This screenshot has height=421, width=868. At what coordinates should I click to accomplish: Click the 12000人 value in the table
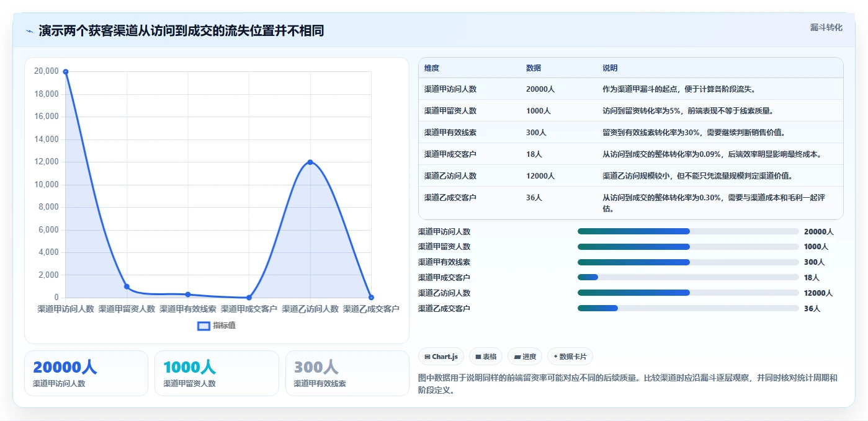540,176
